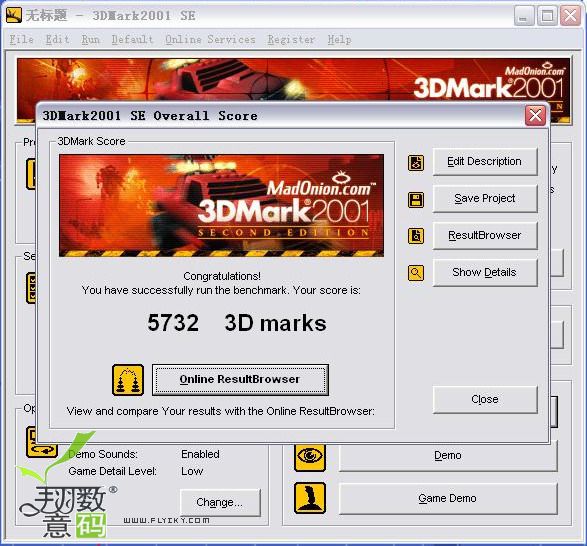Click the Change... options button
This screenshot has height=546, width=587.
point(220,502)
